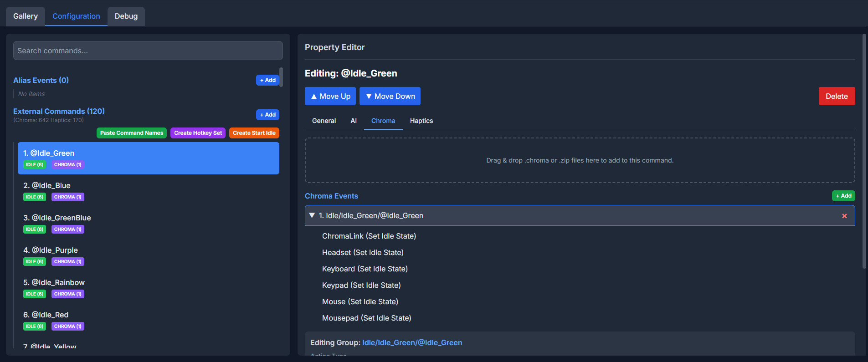Screen dimensions: 868x362
Task: Switch to the General property tab
Action: [324, 121]
